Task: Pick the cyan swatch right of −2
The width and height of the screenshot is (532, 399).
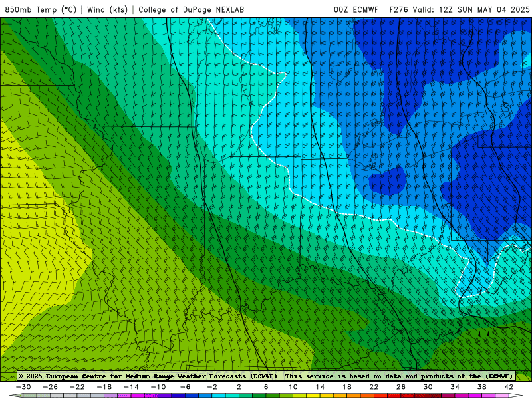Action: [x=219, y=396]
